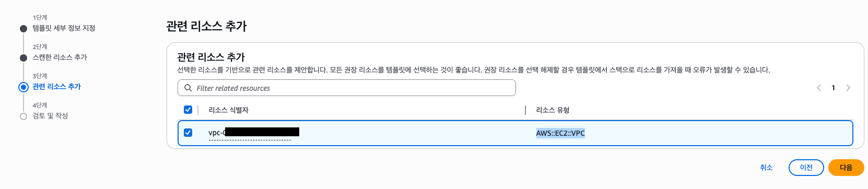Screen dimensions: 868x189
Task: Sort by 리소스 유형 column header
Action: (x=553, y=110)
